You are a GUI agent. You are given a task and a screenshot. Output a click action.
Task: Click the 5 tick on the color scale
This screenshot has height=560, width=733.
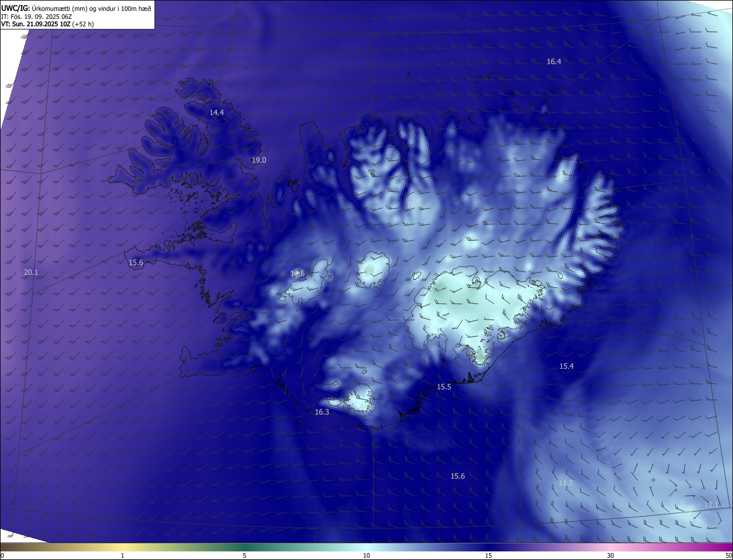[245, 555]
